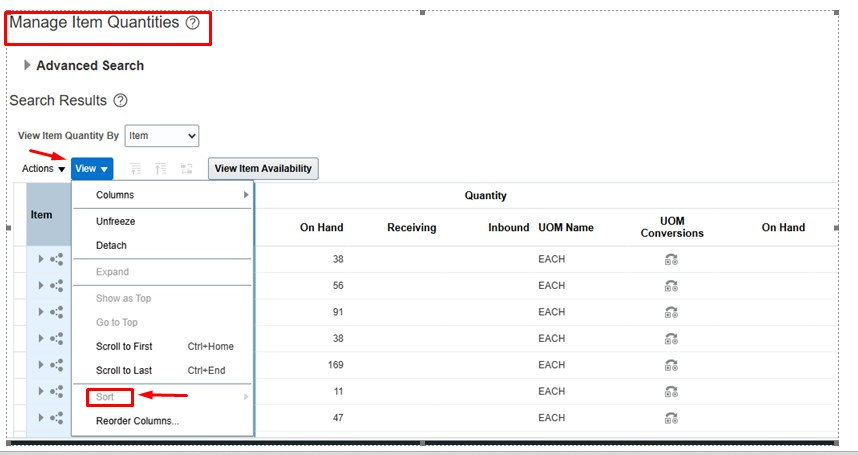Close the open View menu button
Image resolution: width=858 pixels, height=455 pixels.
[92, 168]
